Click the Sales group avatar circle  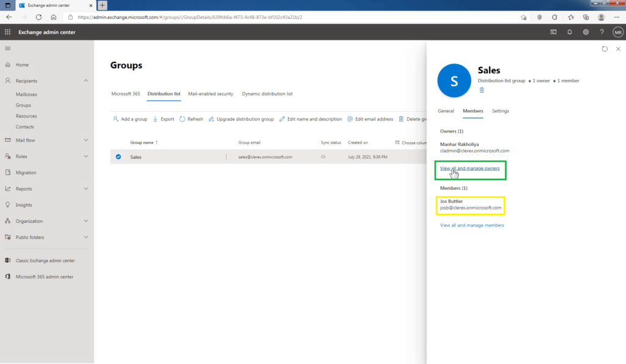[454, 81]
